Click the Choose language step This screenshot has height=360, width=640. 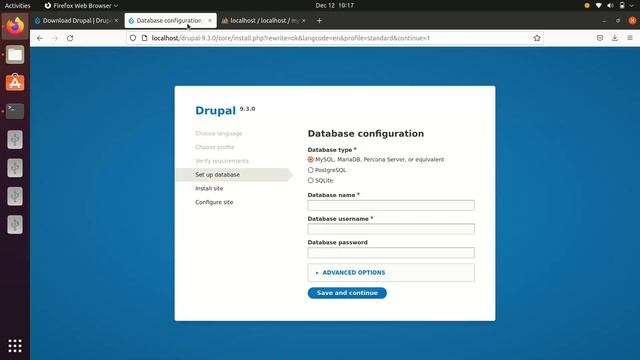(x=219, y=133)
